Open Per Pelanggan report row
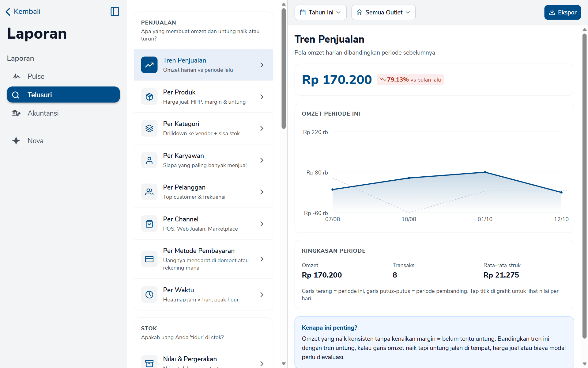 tap(203, 192)
